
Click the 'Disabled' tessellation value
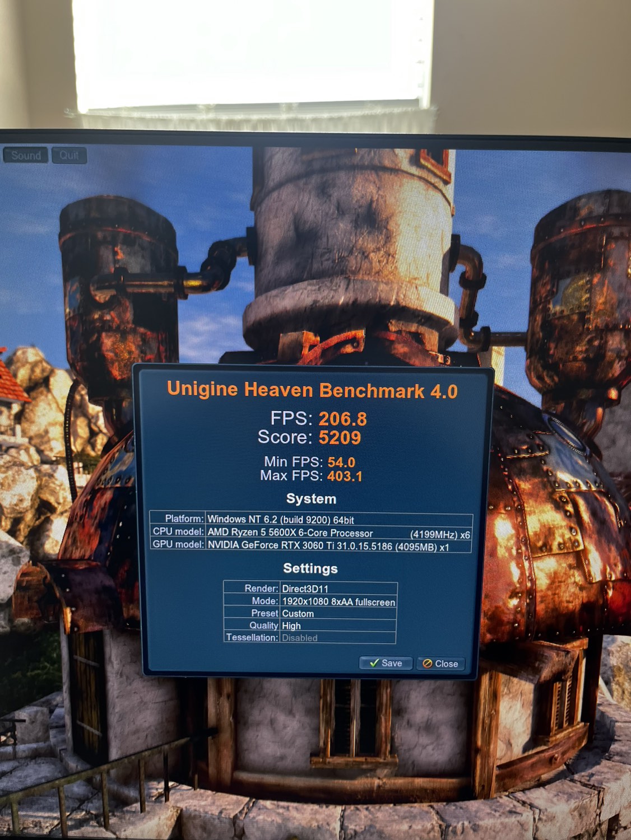tap(300, 638)
